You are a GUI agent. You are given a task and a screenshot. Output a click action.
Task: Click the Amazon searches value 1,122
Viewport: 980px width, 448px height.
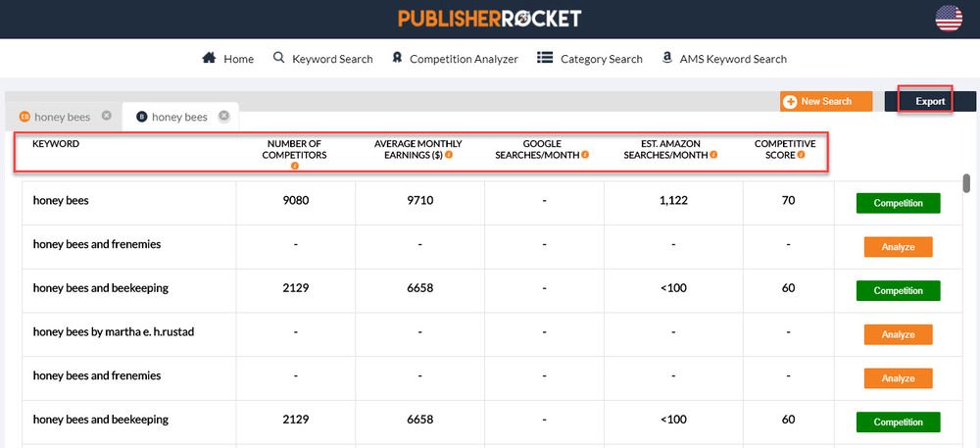point(673,201)
